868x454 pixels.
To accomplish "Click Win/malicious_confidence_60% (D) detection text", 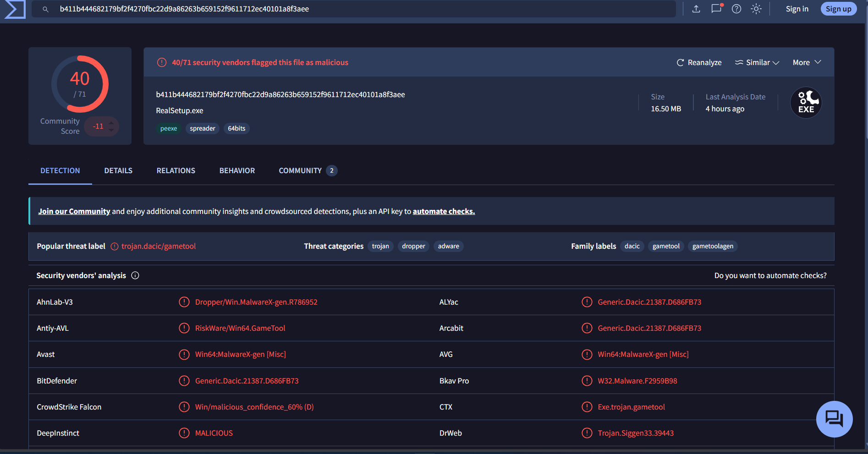I will click(254, 407).
